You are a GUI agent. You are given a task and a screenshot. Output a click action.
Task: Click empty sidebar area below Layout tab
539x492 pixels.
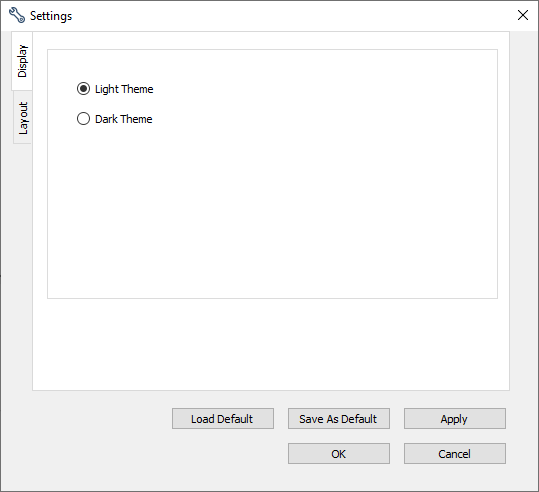[x=16, y=268]
